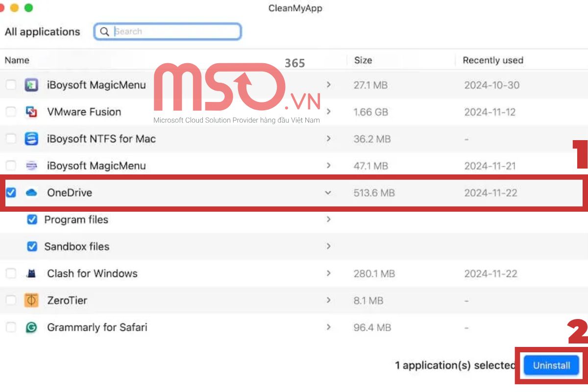The width and height of the screenshot is (588, 392).
Task: Select the Grammarly for Safari name
Action: click(x=97, y=327)
